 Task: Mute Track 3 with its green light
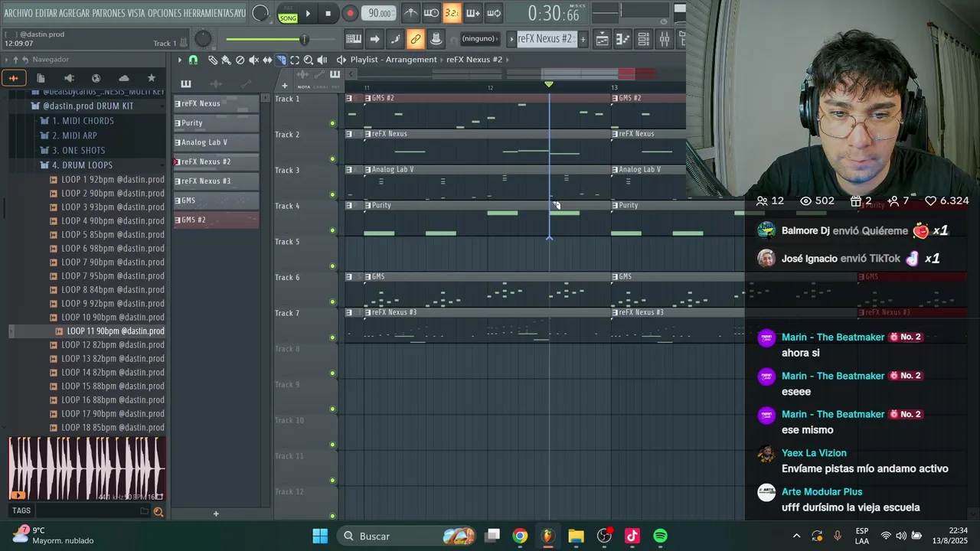pos(332,194)
